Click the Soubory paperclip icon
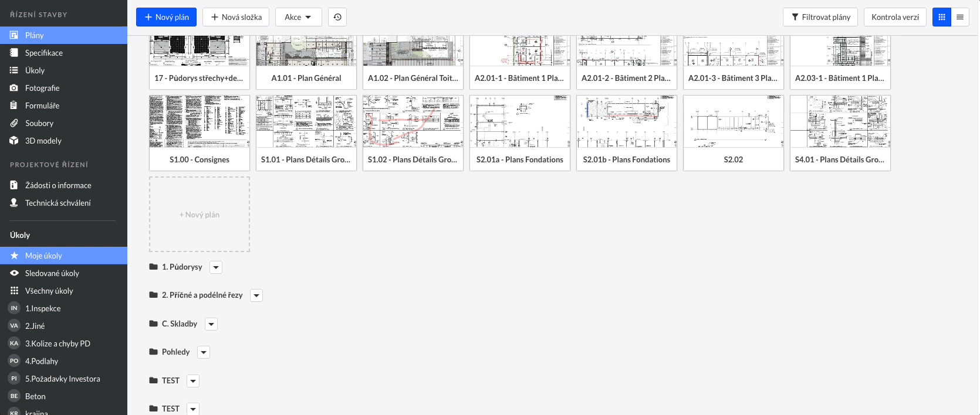Viewport: 980px width, 415px height. tap(14, 123)
